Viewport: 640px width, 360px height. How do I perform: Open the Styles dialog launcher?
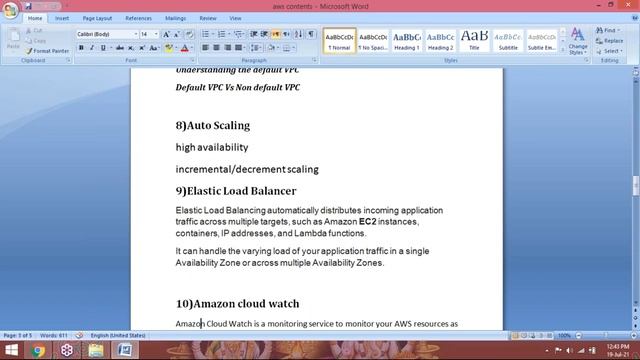(x=586, y=60)
